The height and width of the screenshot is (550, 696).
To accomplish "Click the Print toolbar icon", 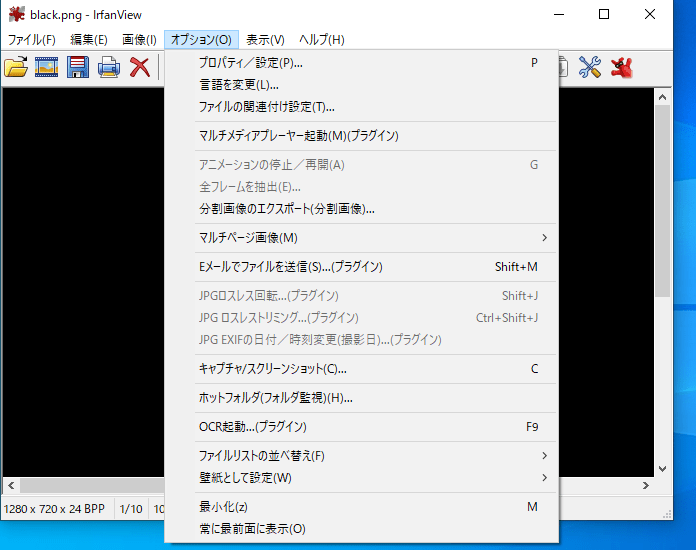I will [x=109, y=67].
